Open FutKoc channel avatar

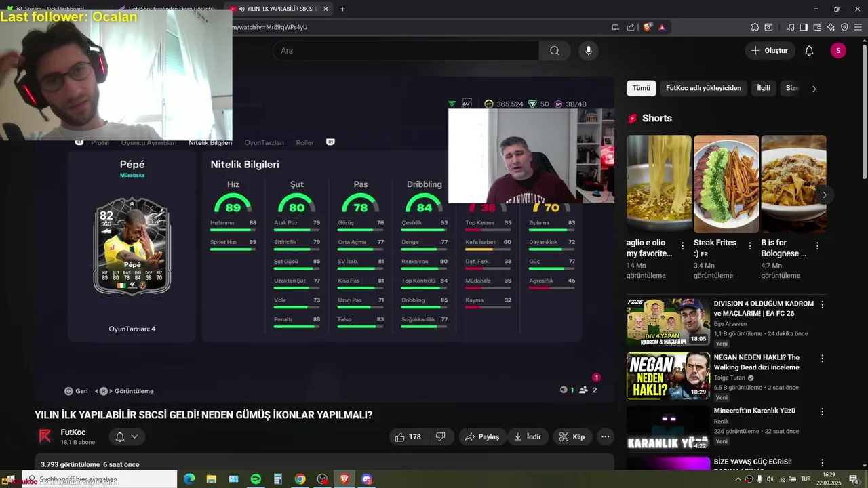[x=45, y=436]
